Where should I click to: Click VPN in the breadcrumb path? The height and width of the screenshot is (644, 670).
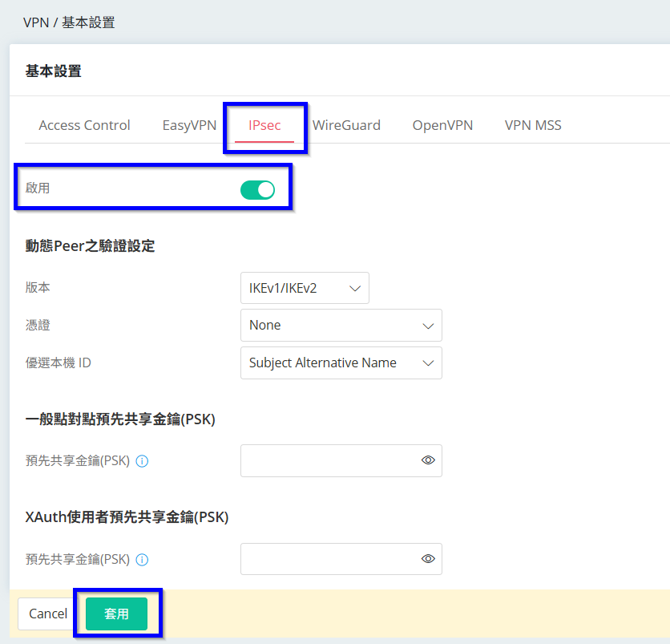tap(36, 22)
